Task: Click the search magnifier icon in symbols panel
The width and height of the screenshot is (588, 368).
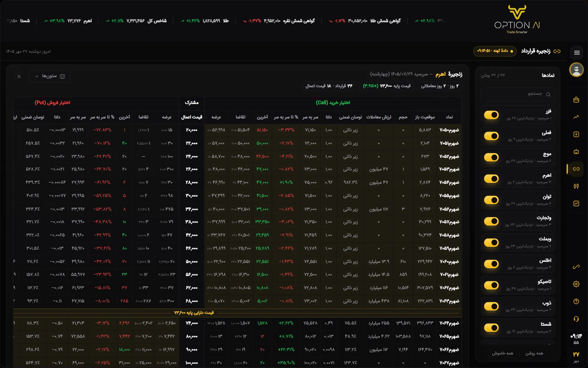Action: point(548,95)
